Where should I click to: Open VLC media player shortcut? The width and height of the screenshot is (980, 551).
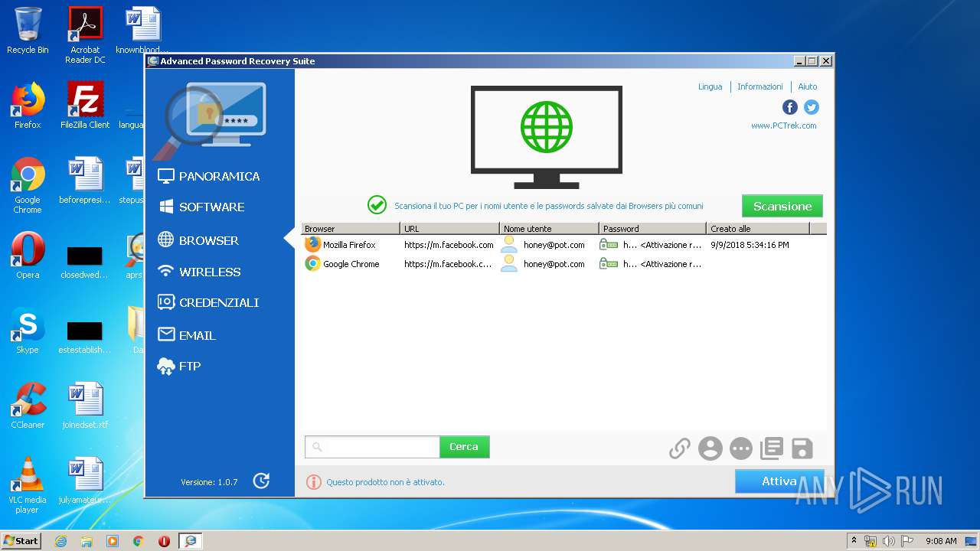pyautogui.click(x=28, y=485)
